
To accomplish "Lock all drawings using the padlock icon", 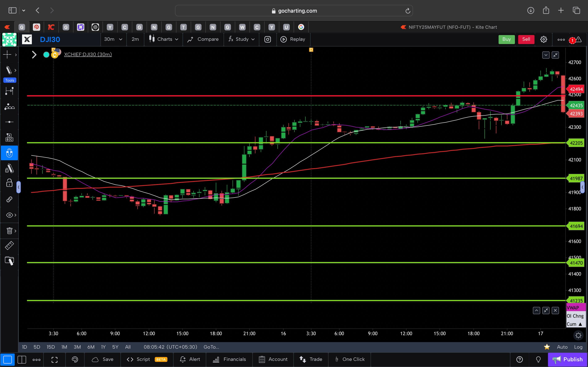I will (9, 183).
